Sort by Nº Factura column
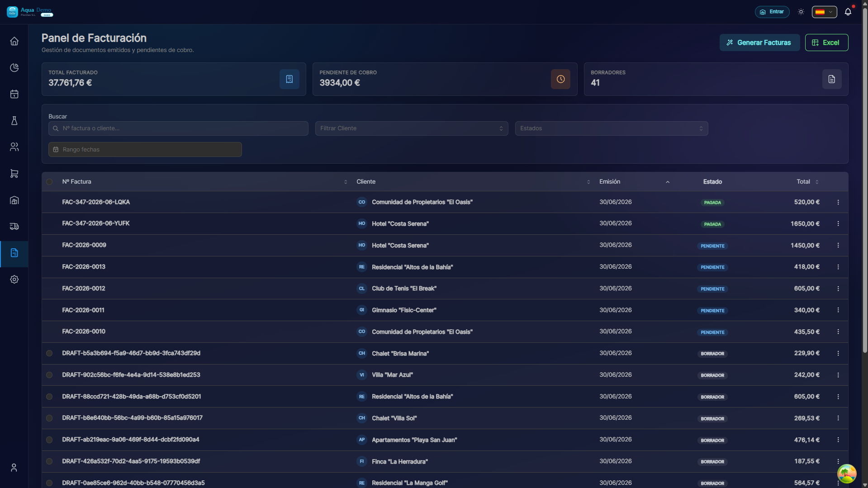Screen dimensions: 868x488 [x=346, y=182]
